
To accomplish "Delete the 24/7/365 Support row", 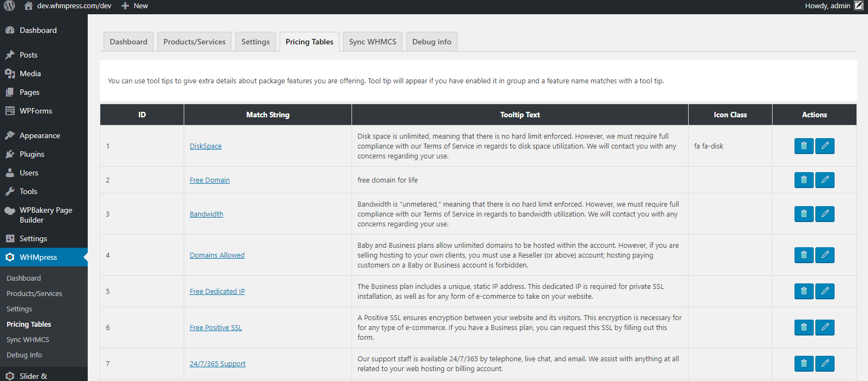I will click(x=804, y=363).
